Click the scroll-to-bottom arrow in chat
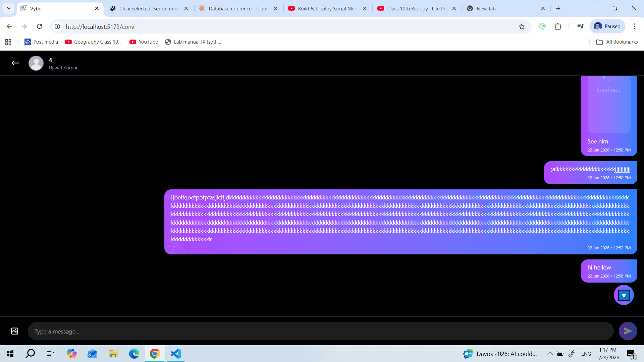Viewport: 644px width, 362px height. pyautogui.click(x=624, y=295)
